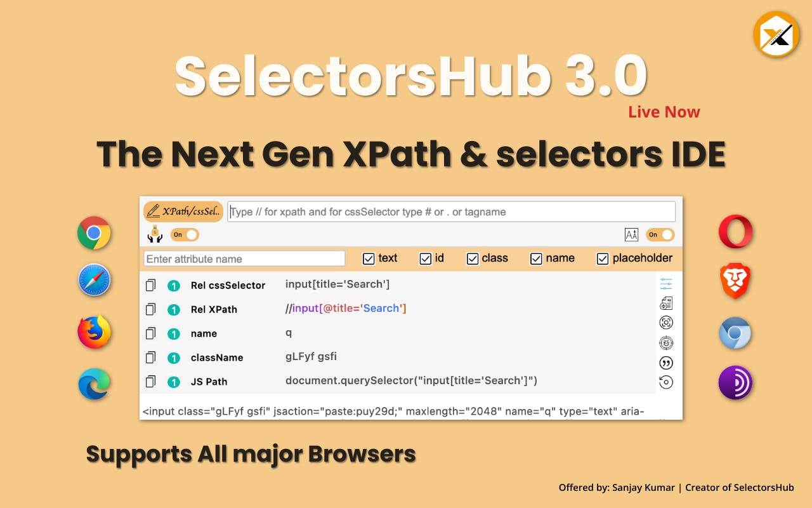Screen dimensions: 812x508
Task: Click the AA font size icon
Action: (631, 235)
